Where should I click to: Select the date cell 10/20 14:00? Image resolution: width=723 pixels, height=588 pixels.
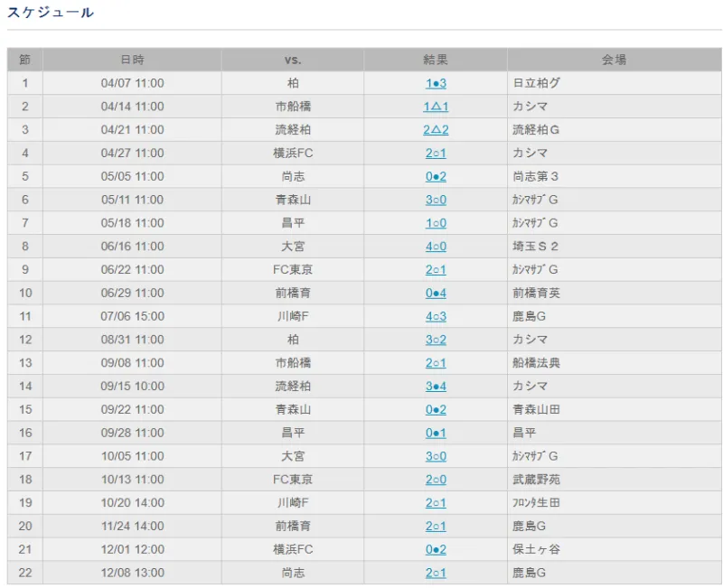click(x=132, y=503)
